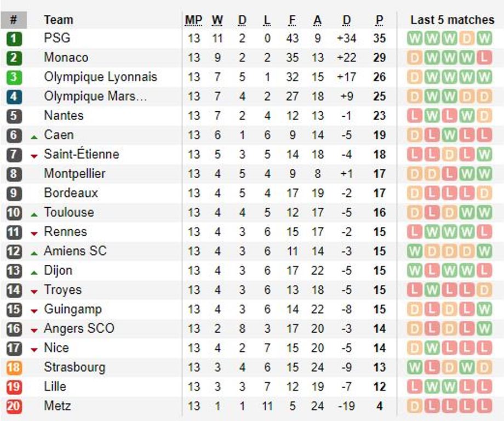Click green up arrow next to Caen
Viewport: 504px width, 421px height.
34,138
